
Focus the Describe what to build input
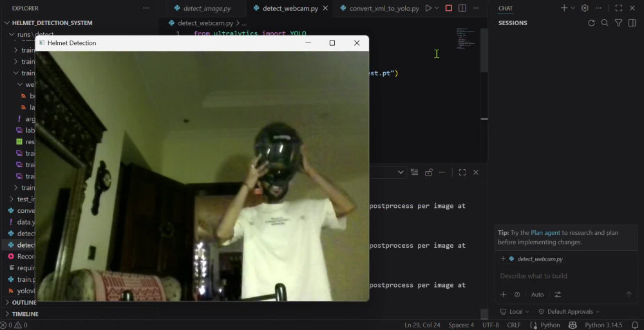click(566, 276)
